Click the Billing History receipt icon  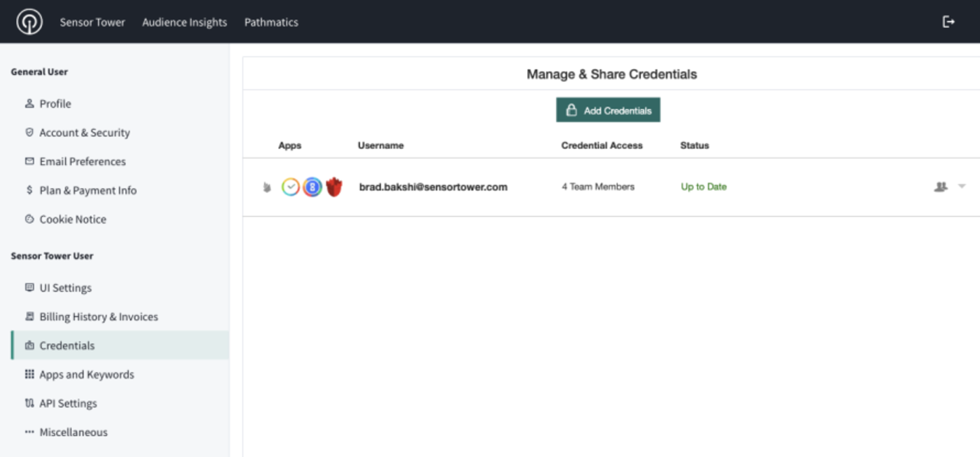click(x=29, y=316)
